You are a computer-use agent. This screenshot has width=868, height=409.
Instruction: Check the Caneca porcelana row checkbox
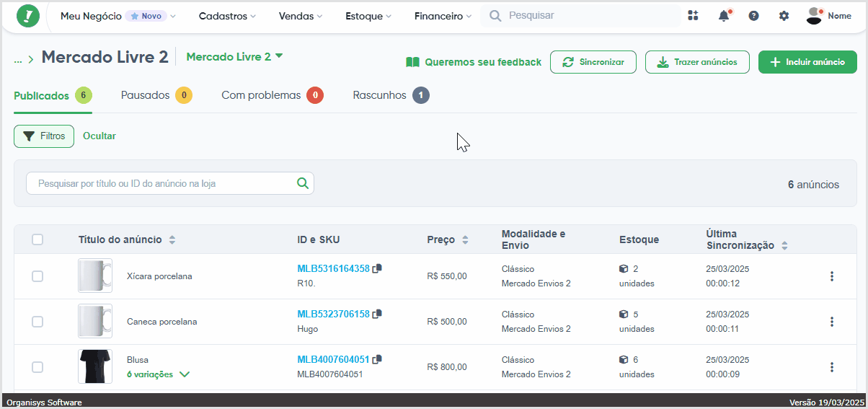click(x=37, y=322)
